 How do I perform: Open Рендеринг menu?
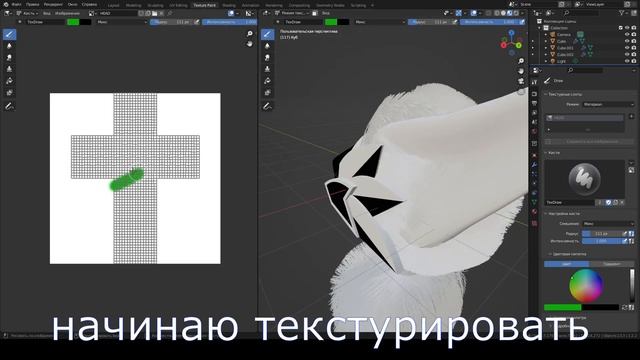(53, 4)
